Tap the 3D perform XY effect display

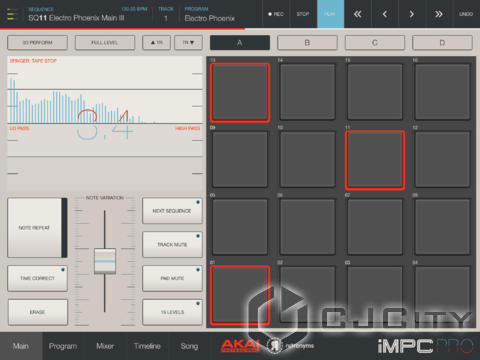105,123
